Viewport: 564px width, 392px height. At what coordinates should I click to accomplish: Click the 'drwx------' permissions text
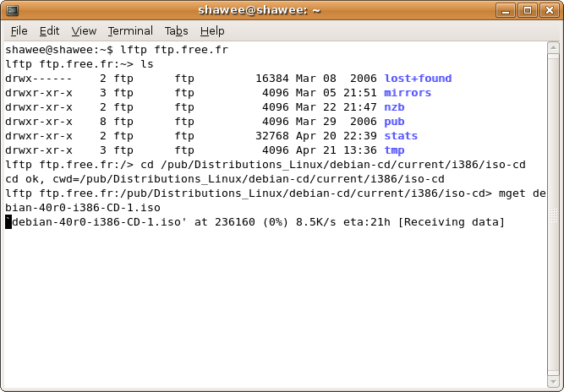tap(39, 79)
